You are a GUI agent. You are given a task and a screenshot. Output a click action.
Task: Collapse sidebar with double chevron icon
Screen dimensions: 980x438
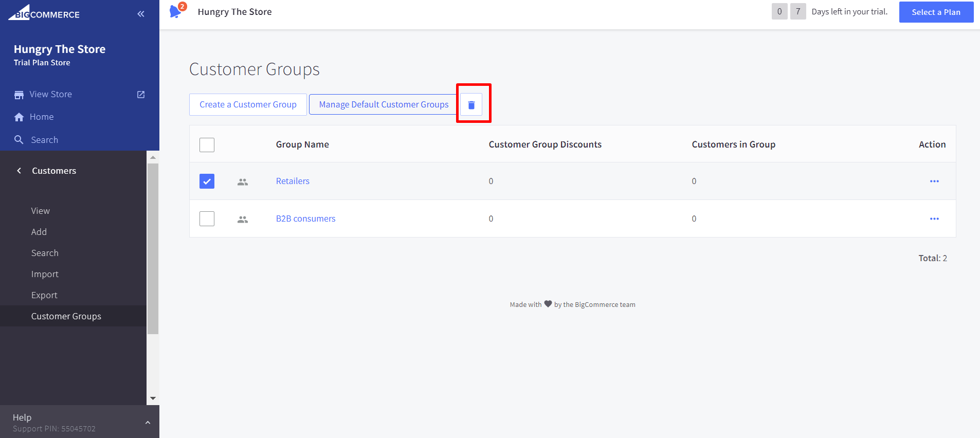[141, 14]
